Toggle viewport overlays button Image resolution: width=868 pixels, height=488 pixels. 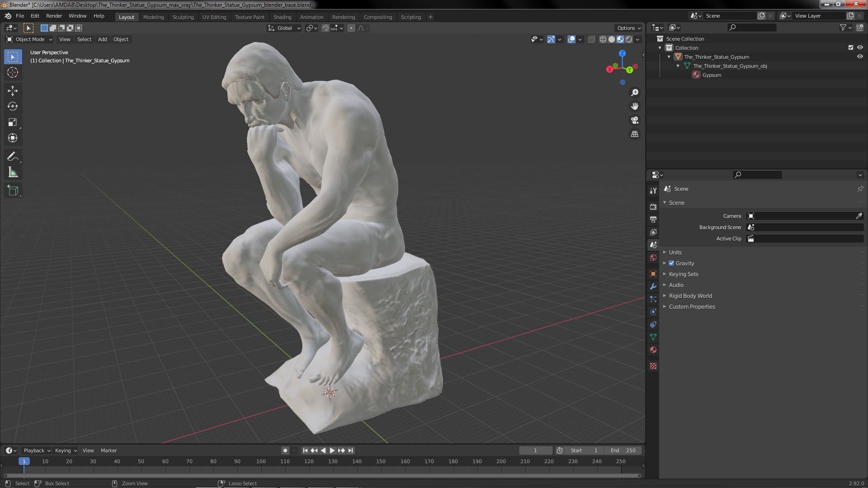click(x=571, y=39)
